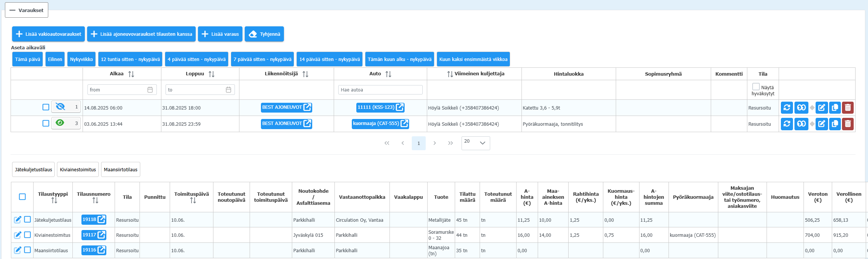This screenshot has height=259, width=868.
Task: Switch to Maansiirtotilaus tab
Action: tap(121, 170)
